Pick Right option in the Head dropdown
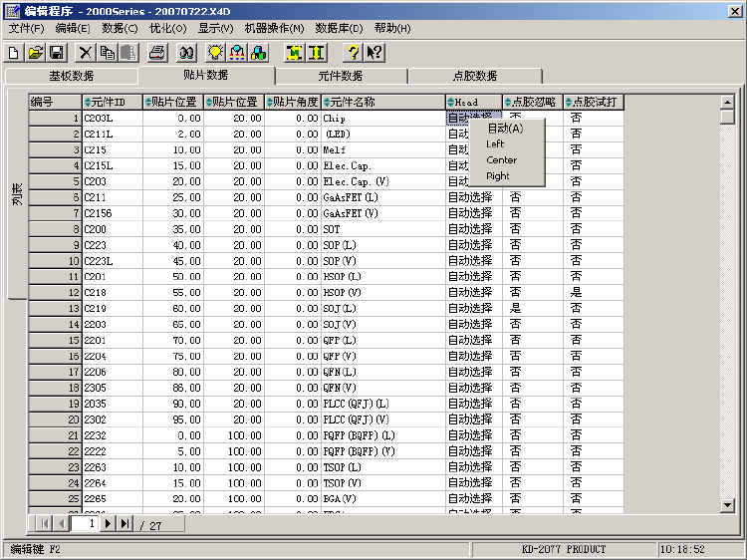The height and width of the screenshot is (560, 747). coord(498,175)
